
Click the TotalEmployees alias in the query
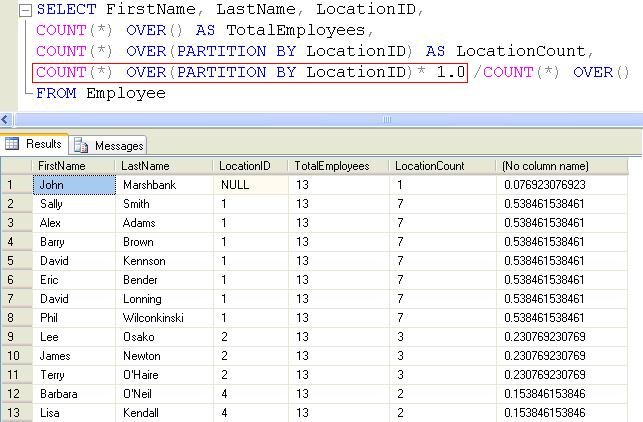296,30
